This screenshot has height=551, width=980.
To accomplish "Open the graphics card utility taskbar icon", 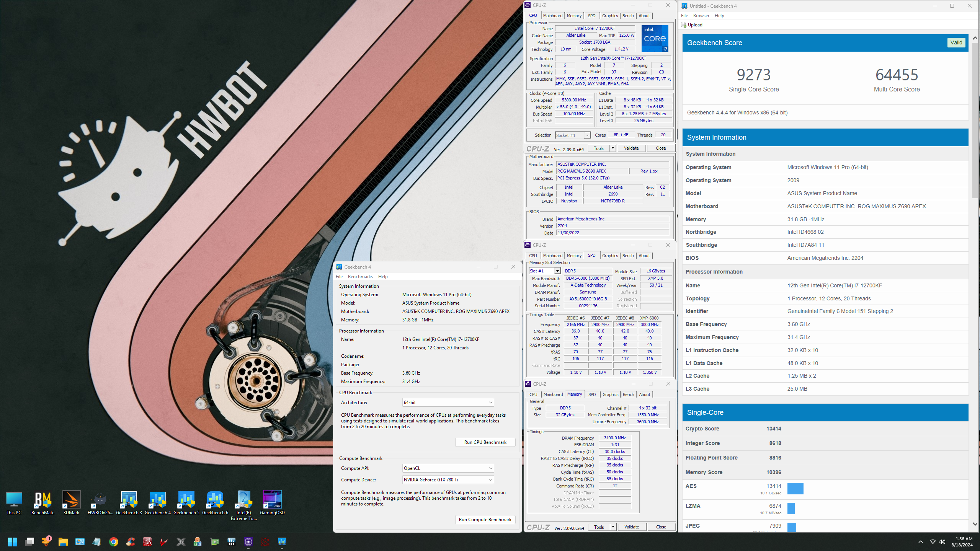I will [x=215, y=542].
